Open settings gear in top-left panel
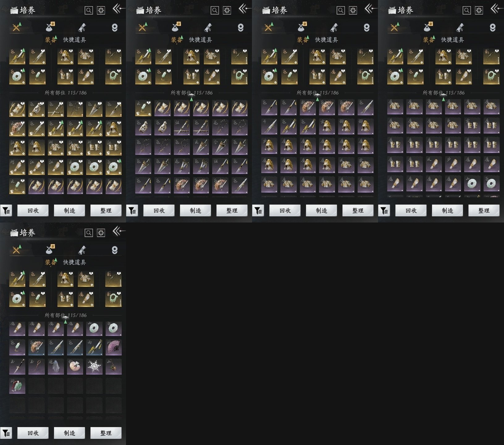Screen dimensions: 504x445 tap(101, 11)
